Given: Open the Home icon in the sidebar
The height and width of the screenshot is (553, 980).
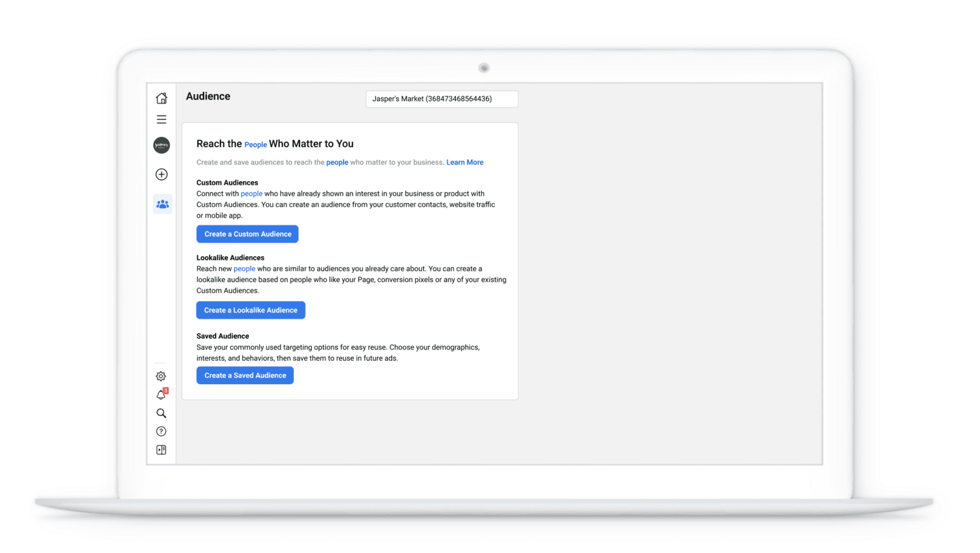Looking at the screenshot, I should click(161, 97).
